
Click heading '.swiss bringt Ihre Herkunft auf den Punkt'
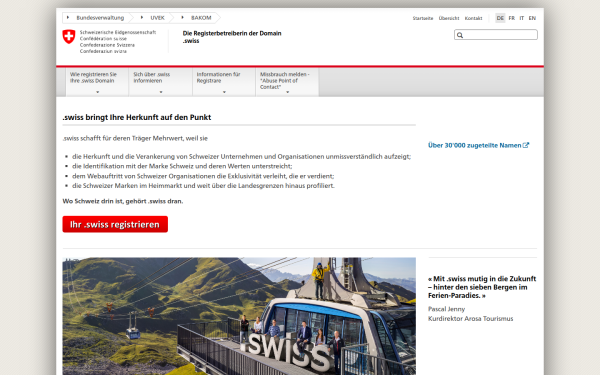click(x=137, y=117)
